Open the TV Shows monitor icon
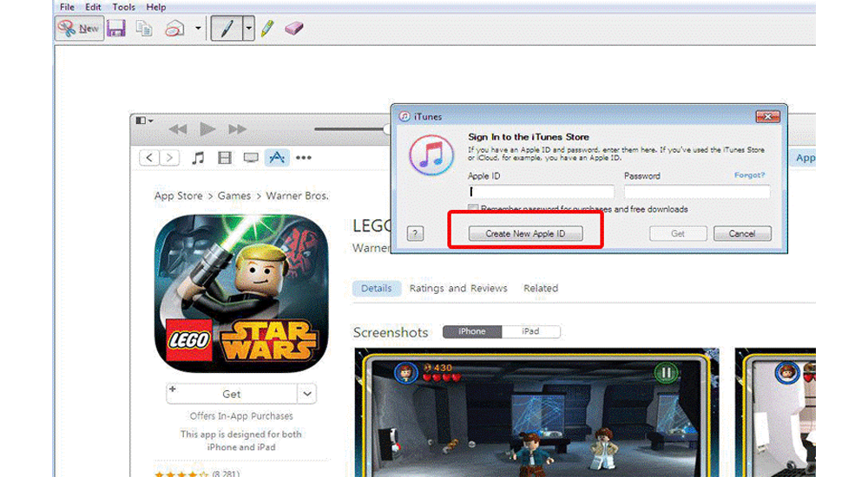This screenshot has height=477, width=868. pyautogui.click(x=251, y=158)
